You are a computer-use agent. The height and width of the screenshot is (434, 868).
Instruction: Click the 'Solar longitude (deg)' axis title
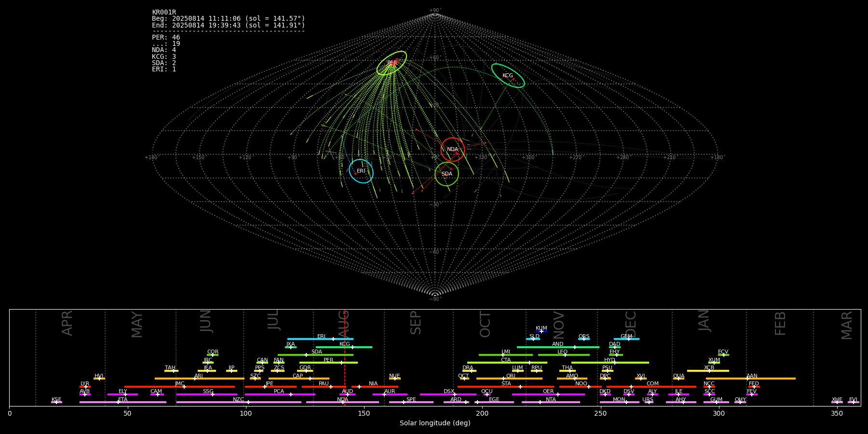[435, 423]
